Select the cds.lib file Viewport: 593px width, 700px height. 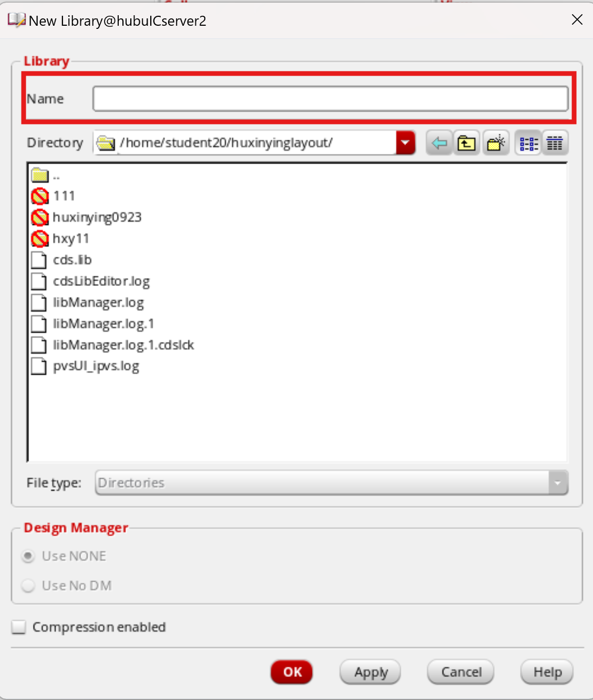pyautogui.click(x=72, y=260)
